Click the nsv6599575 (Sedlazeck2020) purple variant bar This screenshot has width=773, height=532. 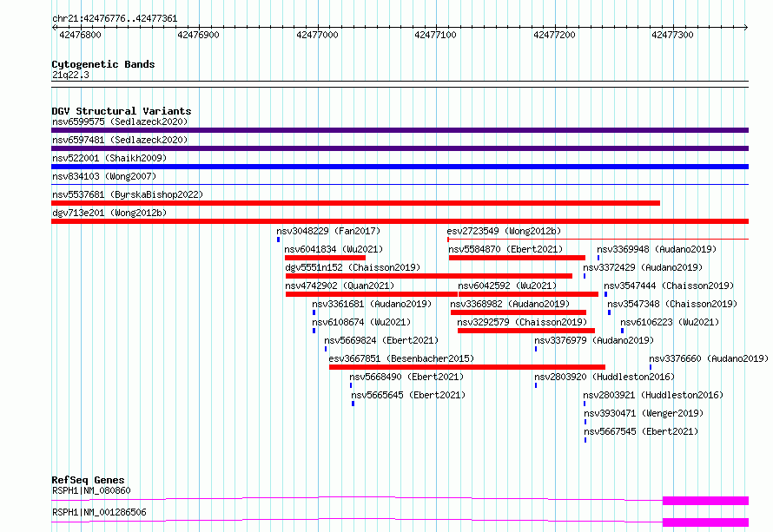coord(400,130)
